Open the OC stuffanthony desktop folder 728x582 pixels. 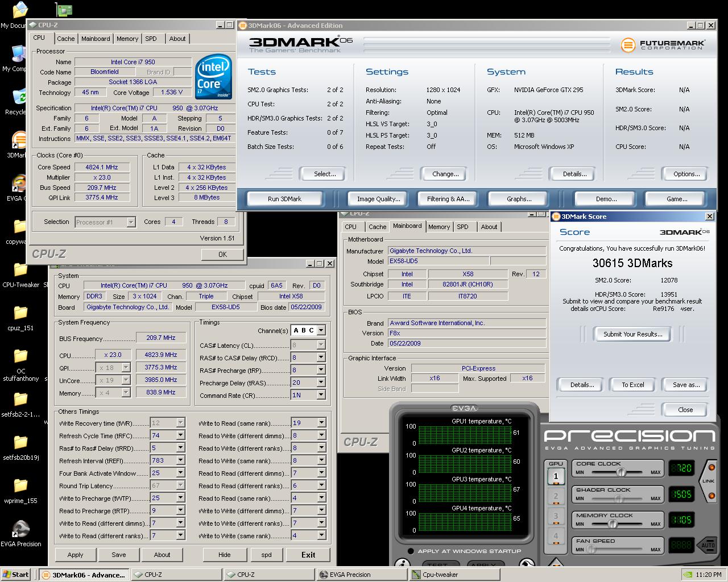click(20, 356)
